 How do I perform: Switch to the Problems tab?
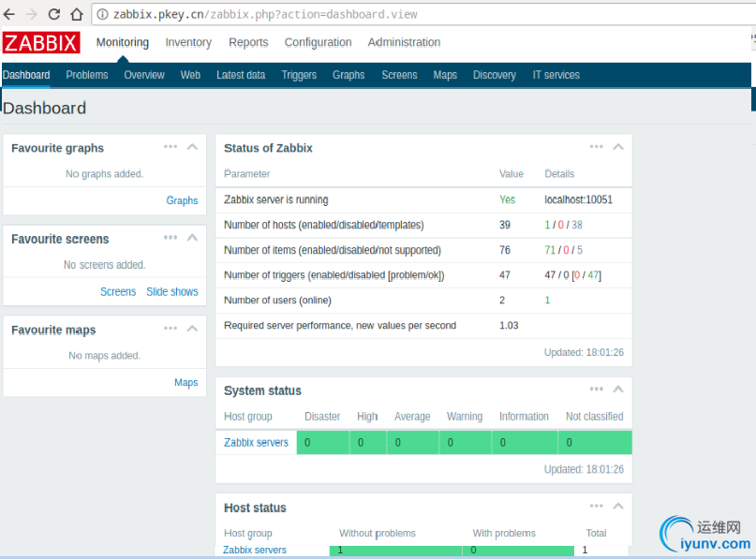[x=87, y=75]
